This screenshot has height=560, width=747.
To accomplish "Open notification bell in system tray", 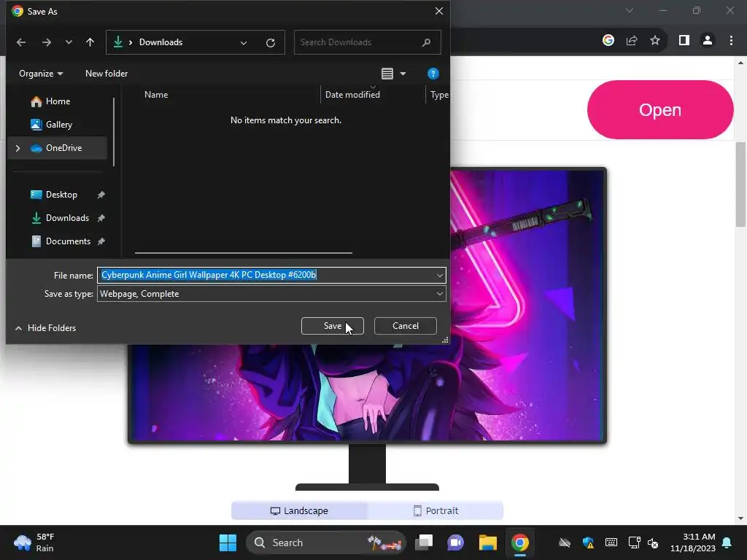I will pyautogui.click(x=727, y=542).
